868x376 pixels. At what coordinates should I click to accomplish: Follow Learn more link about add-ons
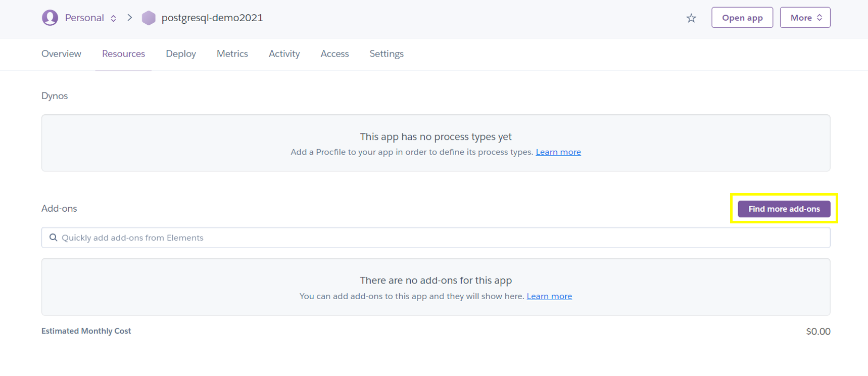549,296
